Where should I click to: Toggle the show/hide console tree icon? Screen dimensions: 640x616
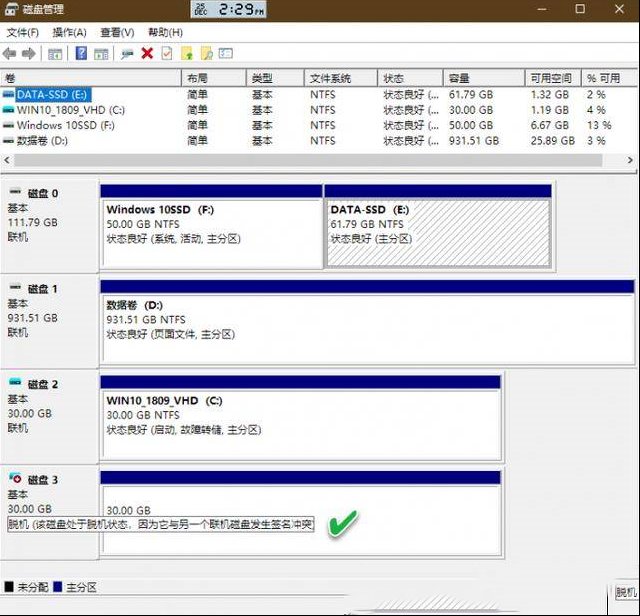(55, 54)
